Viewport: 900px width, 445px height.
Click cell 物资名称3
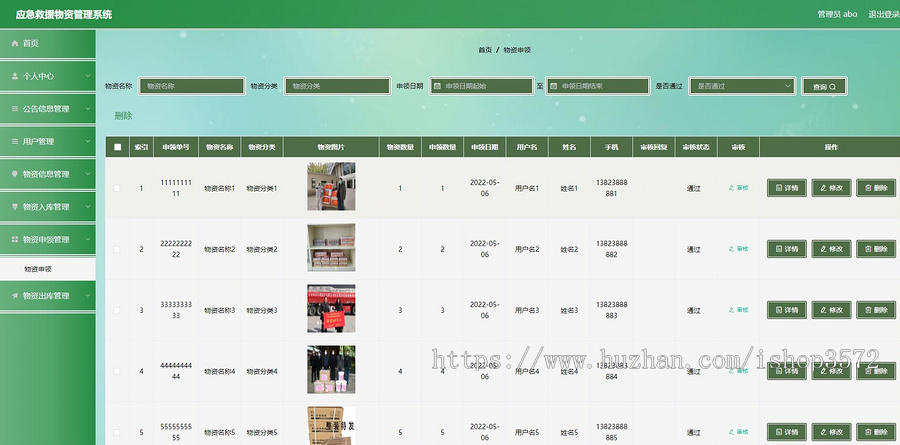[x=219, y=311]
